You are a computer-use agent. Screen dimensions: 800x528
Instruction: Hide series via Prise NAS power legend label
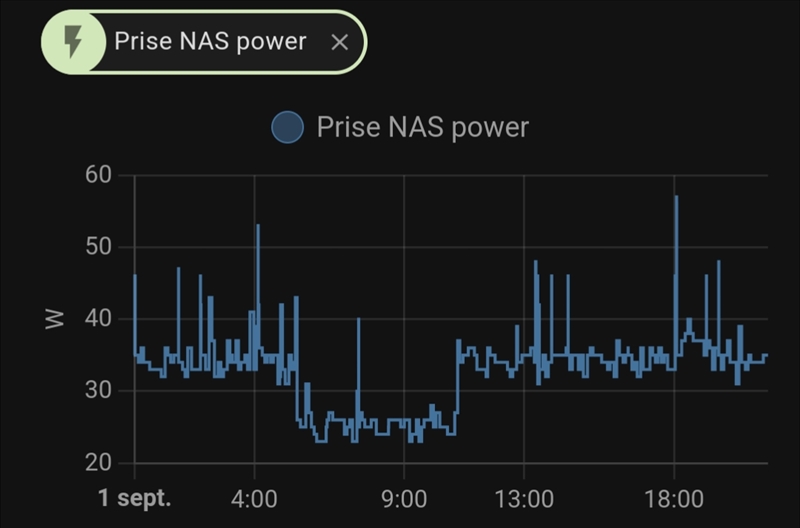coord(422,127)
